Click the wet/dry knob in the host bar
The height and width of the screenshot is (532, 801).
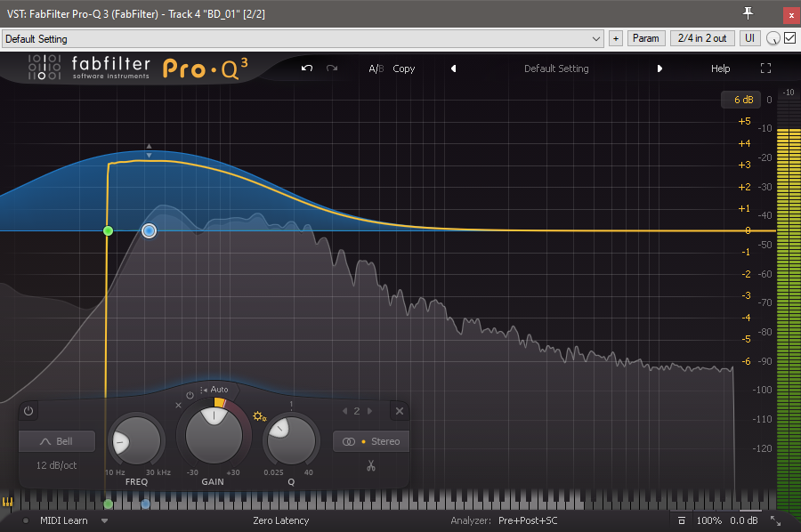773,38
